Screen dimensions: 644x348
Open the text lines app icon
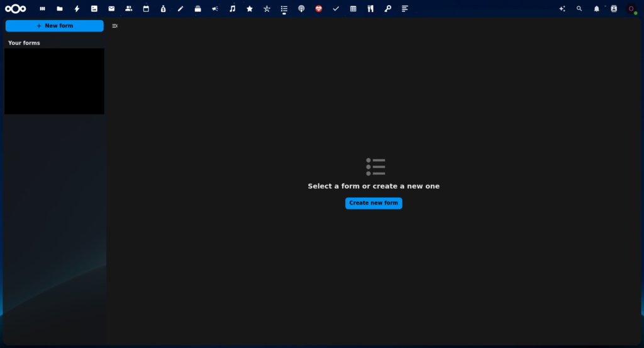pos(404,9)
